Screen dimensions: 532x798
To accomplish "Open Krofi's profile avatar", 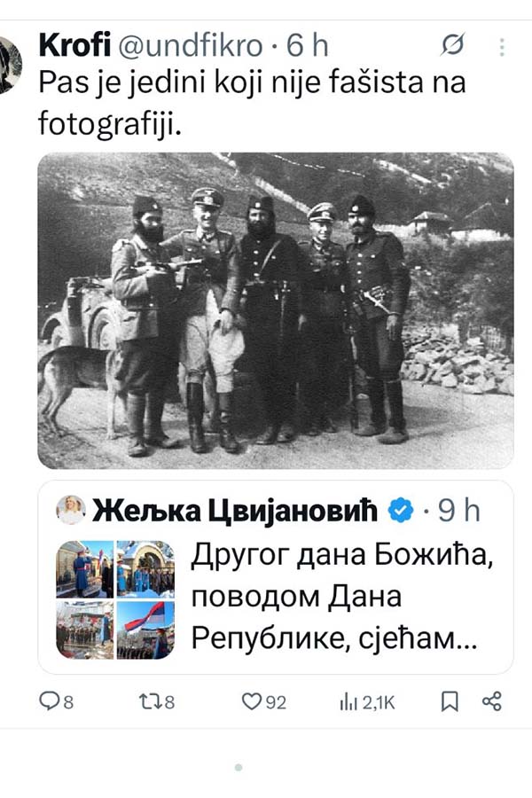I will [10, 66].
